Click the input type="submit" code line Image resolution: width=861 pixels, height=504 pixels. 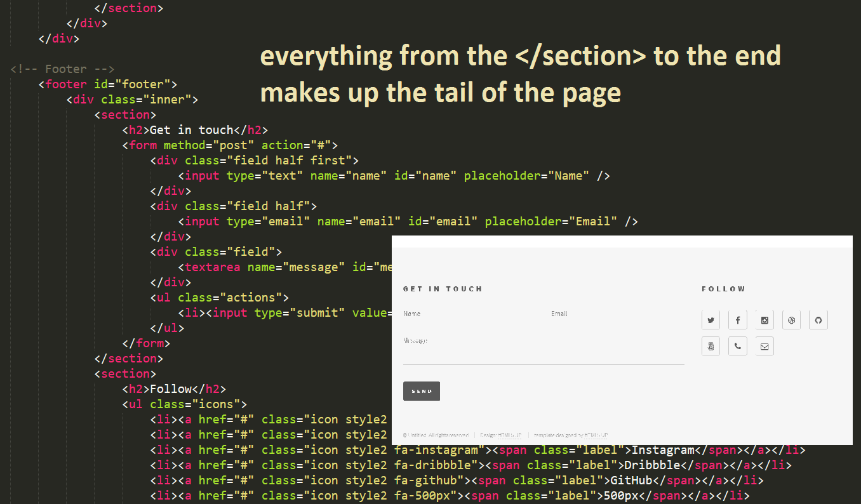click(284, 313)
